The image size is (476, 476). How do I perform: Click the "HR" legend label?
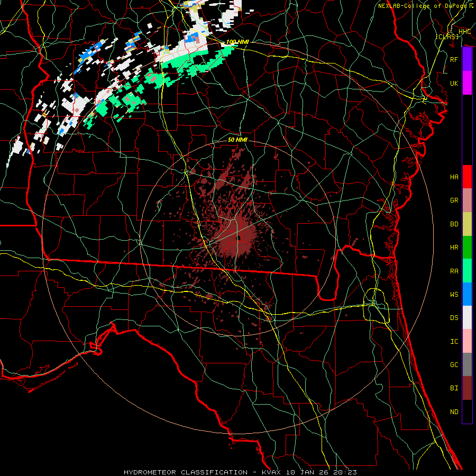click(454, 248)
